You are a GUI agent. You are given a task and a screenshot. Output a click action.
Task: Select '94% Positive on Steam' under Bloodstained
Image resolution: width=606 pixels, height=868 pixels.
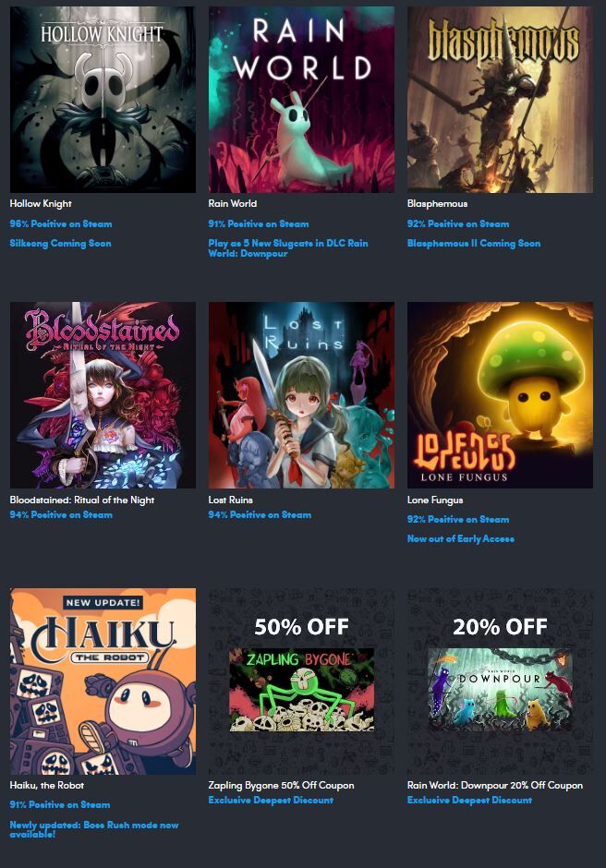61,515
